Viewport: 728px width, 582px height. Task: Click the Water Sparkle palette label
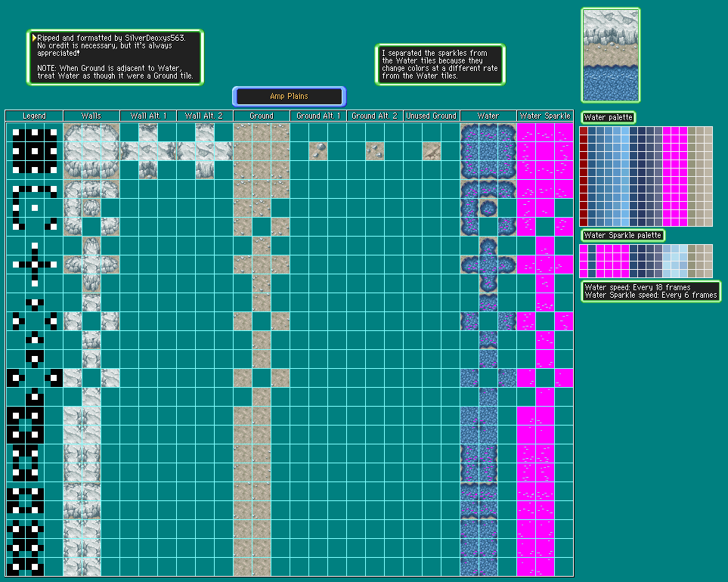623,235
